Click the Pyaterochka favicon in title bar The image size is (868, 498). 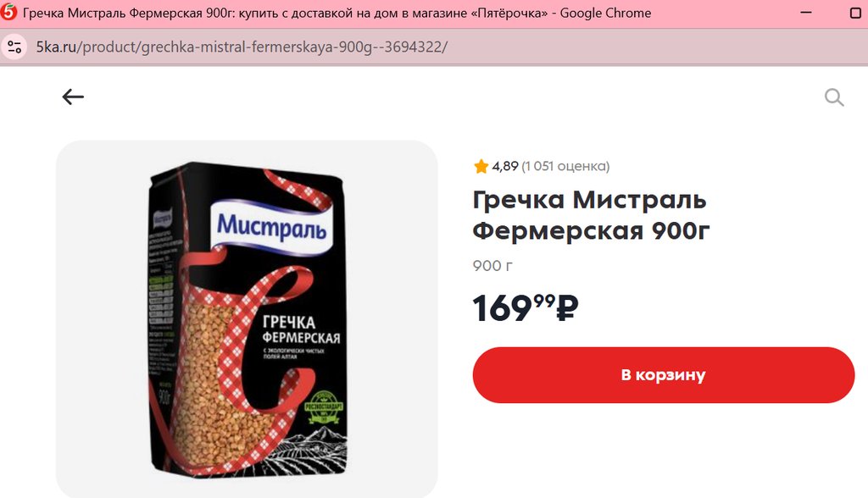[8, 12]
